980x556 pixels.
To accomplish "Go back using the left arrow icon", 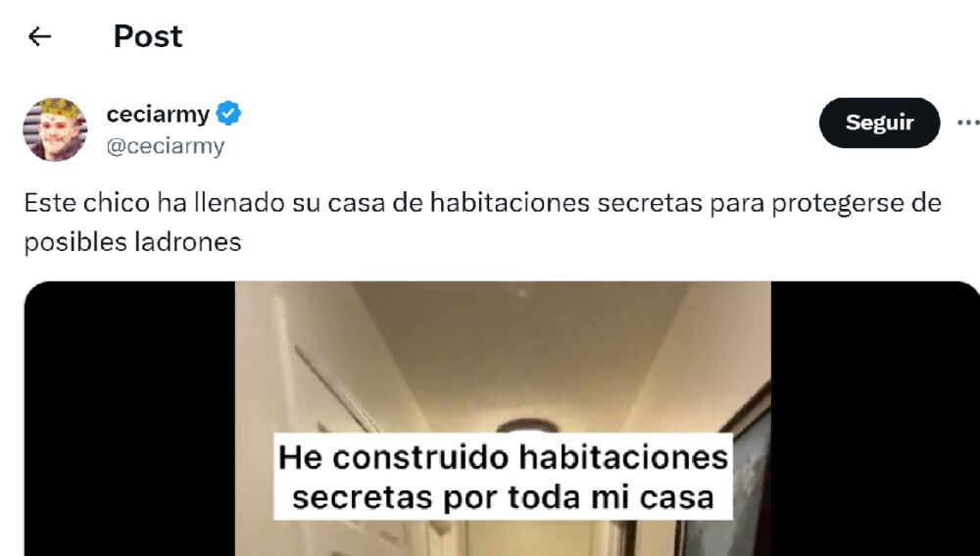I will [x=39, y=36].
